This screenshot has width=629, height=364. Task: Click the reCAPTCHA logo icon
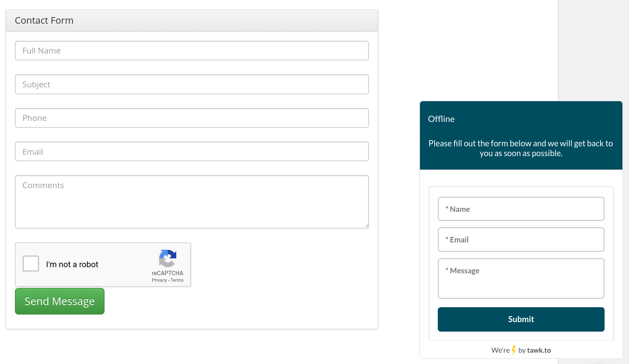(168, 258)
